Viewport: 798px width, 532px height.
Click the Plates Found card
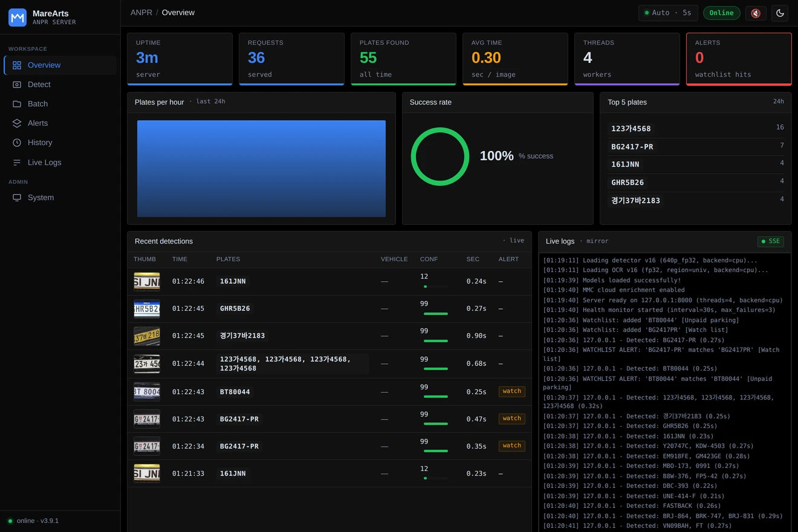click(x=403, y=59)
